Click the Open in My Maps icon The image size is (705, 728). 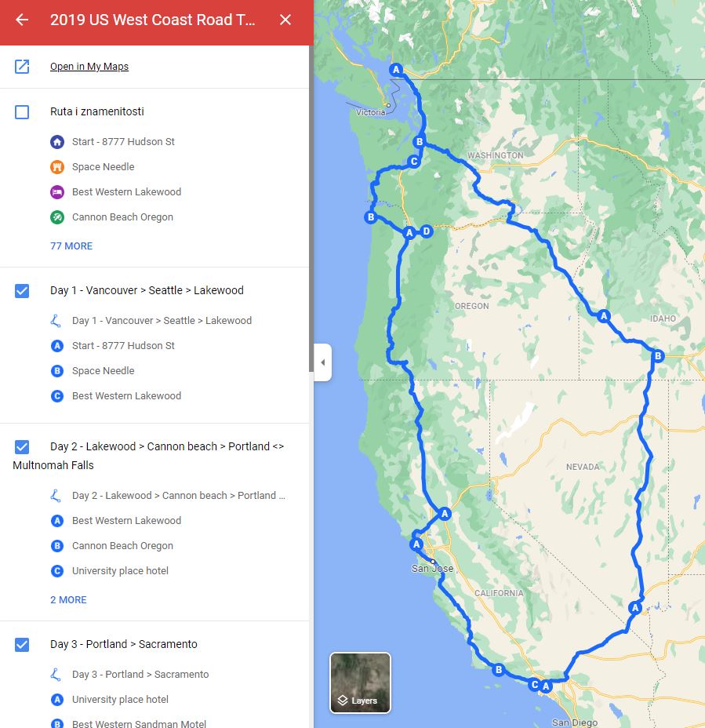(x=22, y=67)
